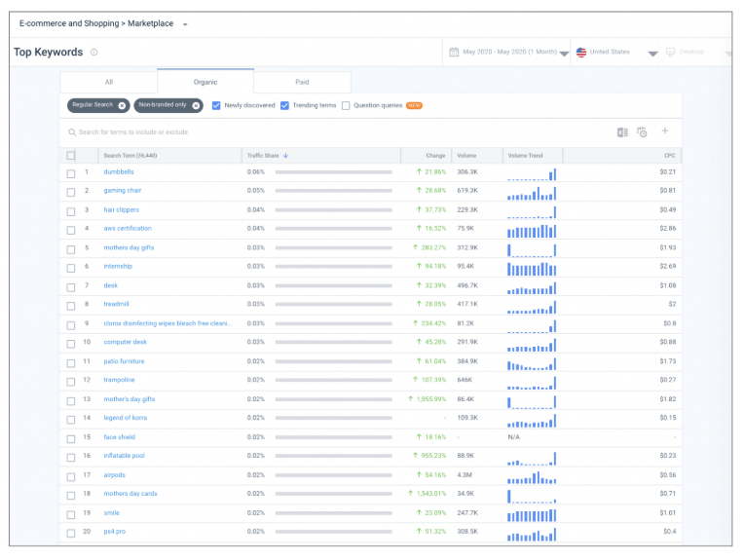The image size is (744, 560).
Task: Enable the Question queries checkbox
Action: tap(346, 105)
